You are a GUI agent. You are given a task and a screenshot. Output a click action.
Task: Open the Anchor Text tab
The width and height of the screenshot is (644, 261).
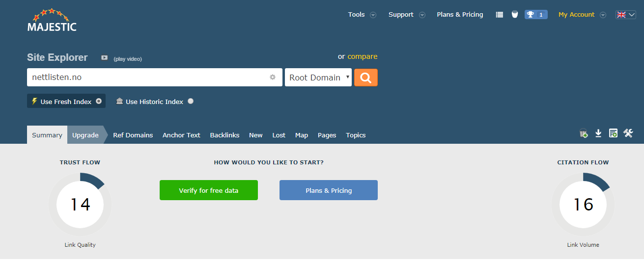click(x=181, y=135)
